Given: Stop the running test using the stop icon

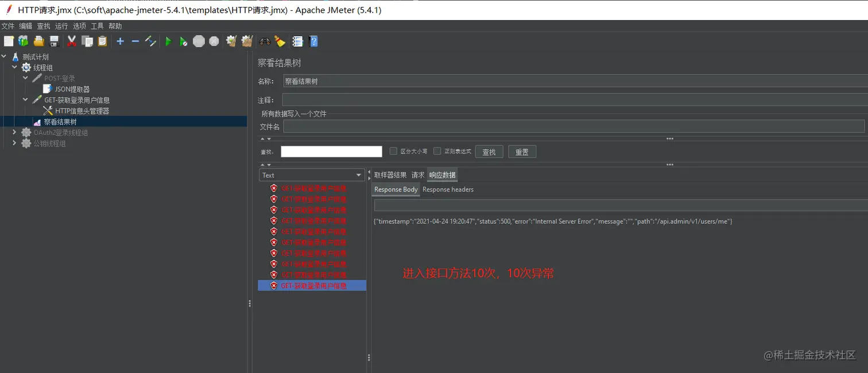Looking at the screenshot, I should click(199, 41).
